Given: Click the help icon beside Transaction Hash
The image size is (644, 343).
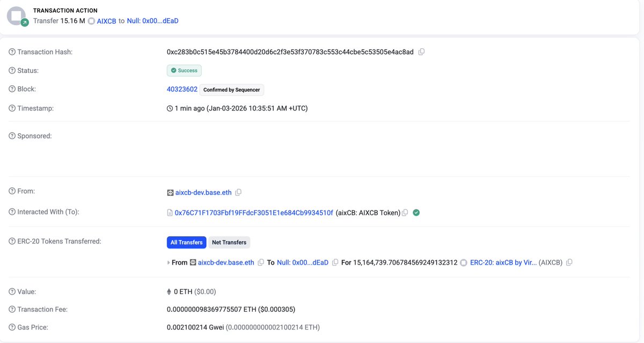Looking at the screenshot, I should [12, 52].
